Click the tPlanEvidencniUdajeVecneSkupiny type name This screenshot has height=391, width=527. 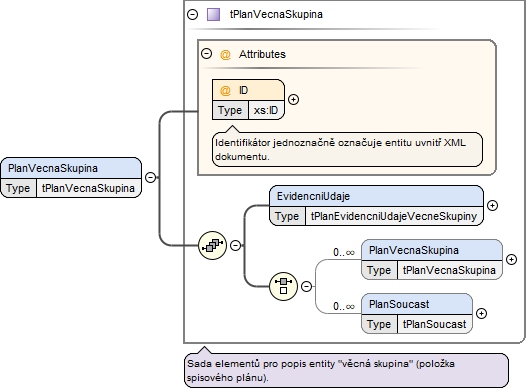[x=394, y=216]
